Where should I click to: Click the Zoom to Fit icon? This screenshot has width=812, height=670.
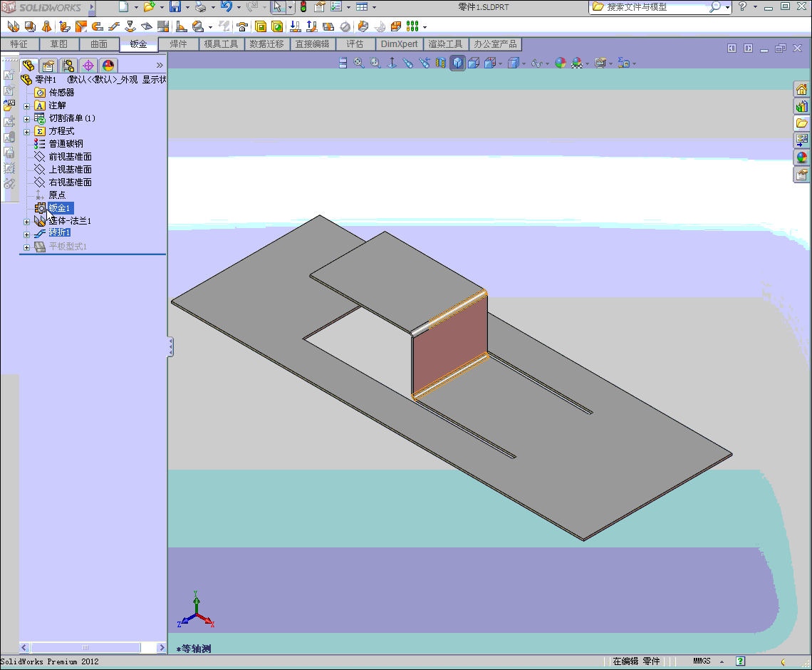[358, 63]
